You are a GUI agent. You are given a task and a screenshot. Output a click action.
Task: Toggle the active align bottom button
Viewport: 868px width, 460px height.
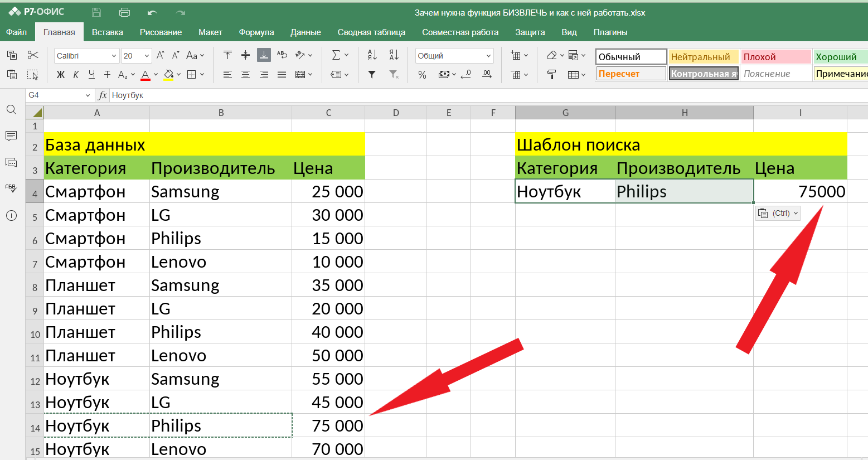pyautogui.click(x=264, y=55)
